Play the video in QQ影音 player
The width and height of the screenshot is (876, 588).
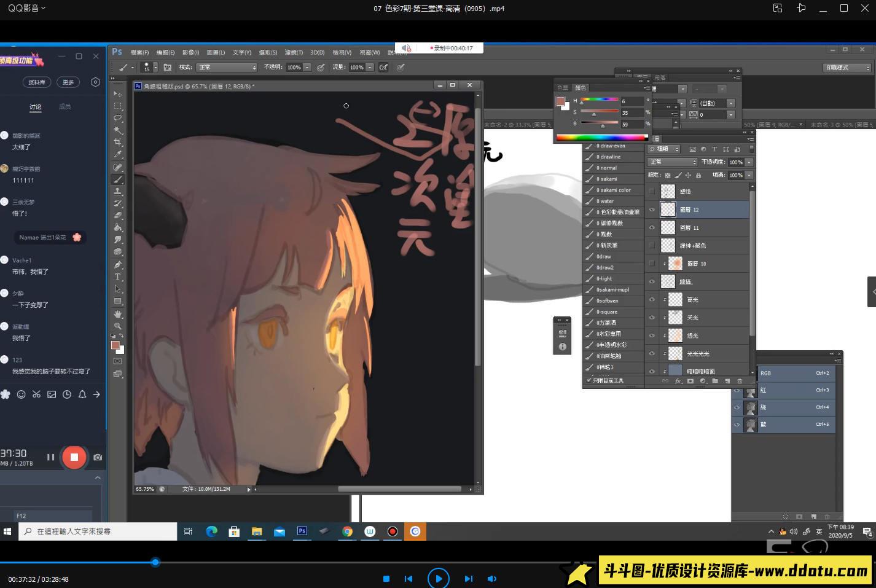pos(439,579)
